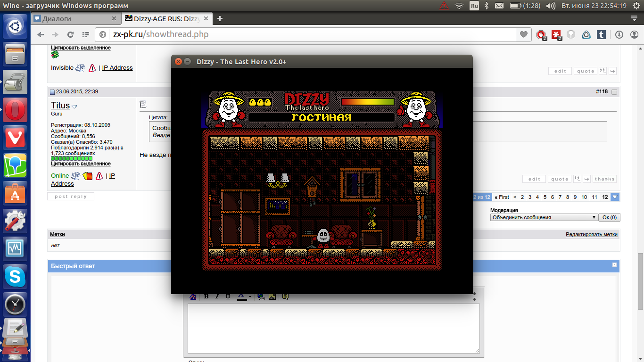Image resolution: width=644 pixels, height=362 pixels.
Task: Open the Dash from the Ubuntu launcher
Action: [15, 26]
